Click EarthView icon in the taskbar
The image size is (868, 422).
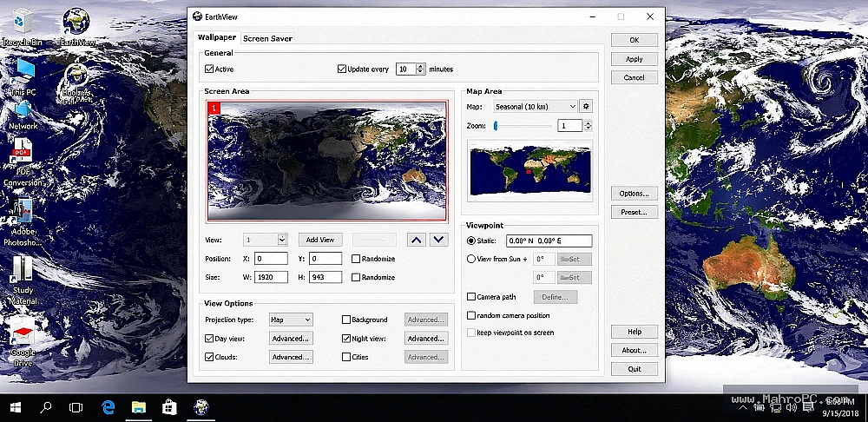[201, 408]
